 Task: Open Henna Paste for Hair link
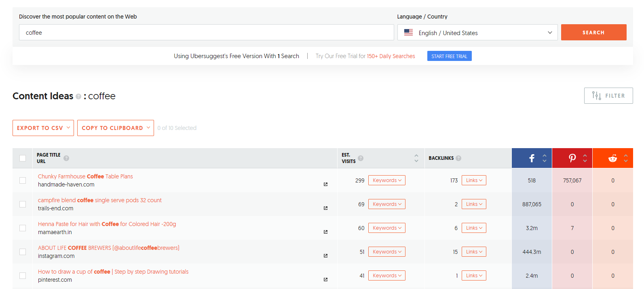tap(107, 224)
